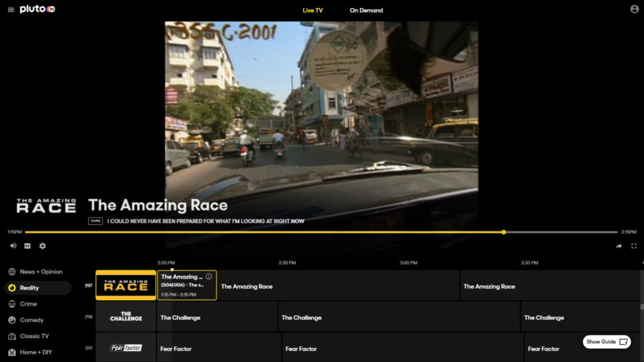644x362 pixels.
Task: Click The Challenge channel logo tile
Action: [x=126, y=317]
